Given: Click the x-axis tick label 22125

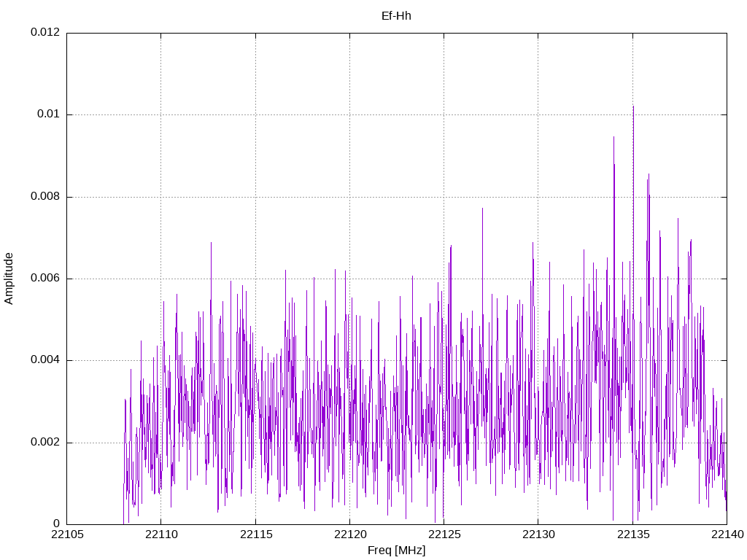Looking at the screenshot, I should tap(444, 534).
